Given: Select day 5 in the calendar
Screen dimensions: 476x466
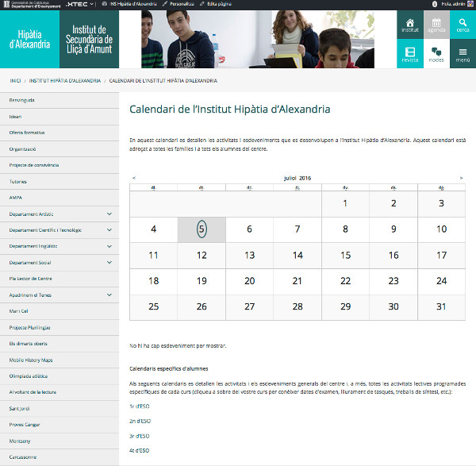Looking at the screenshot, I should point(202,229).
